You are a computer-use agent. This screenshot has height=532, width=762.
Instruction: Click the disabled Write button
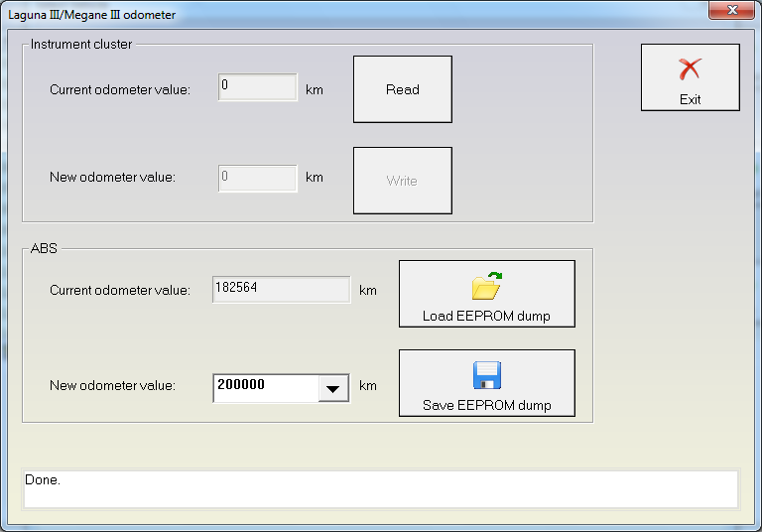[403, 181]
